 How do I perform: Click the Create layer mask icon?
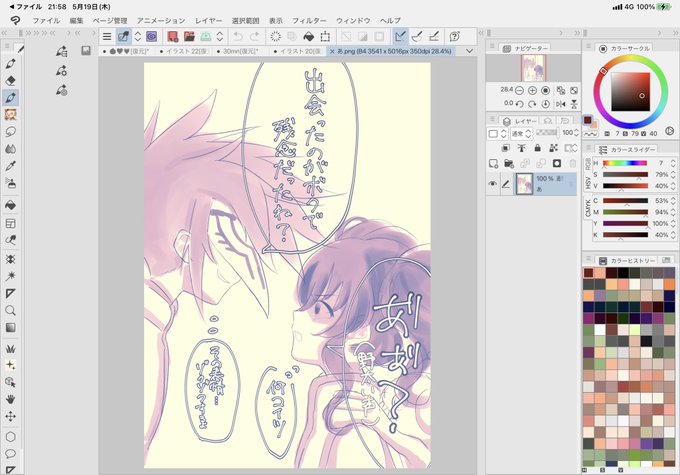click(x=557, y=164)
